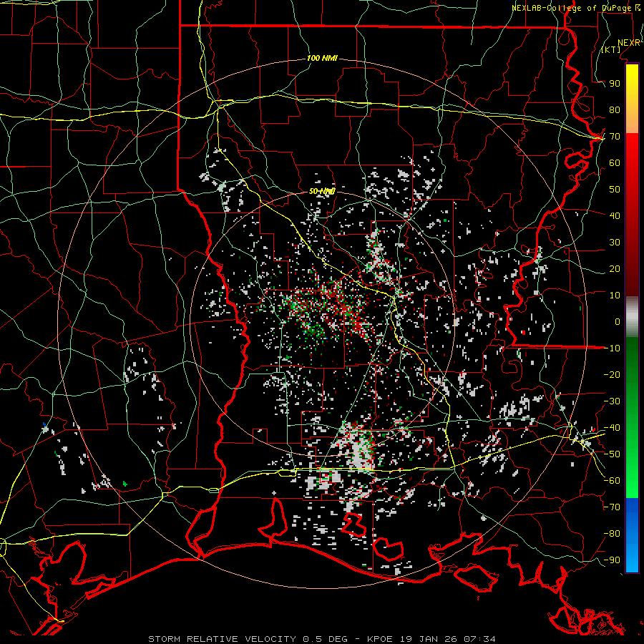Click the STORM RELATIVE VELOCITY product title
The width and height of the screenshot is (644, 644).
(x=222, y=639)
